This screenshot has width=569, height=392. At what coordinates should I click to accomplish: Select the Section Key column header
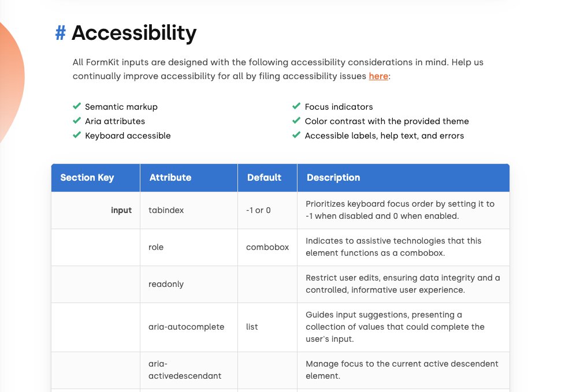click(x=96, y=178)
